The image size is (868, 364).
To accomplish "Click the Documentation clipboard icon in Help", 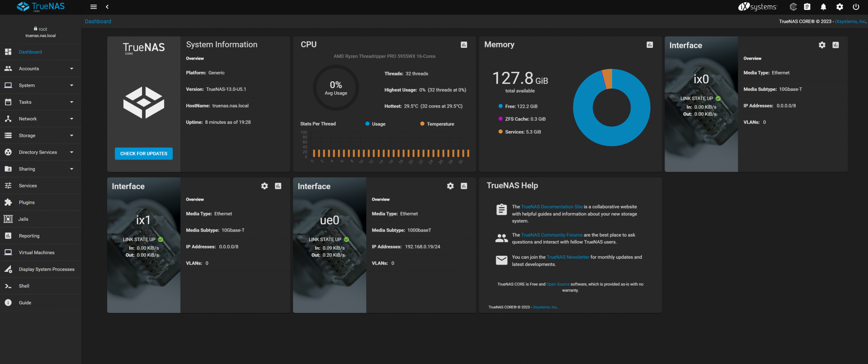I will [x=502, y=210].
